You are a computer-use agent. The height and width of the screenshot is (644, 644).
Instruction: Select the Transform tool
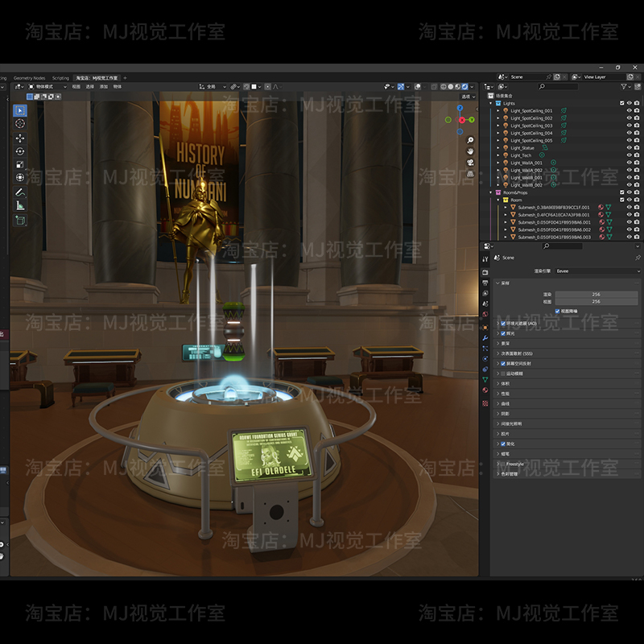click(20, 177)
